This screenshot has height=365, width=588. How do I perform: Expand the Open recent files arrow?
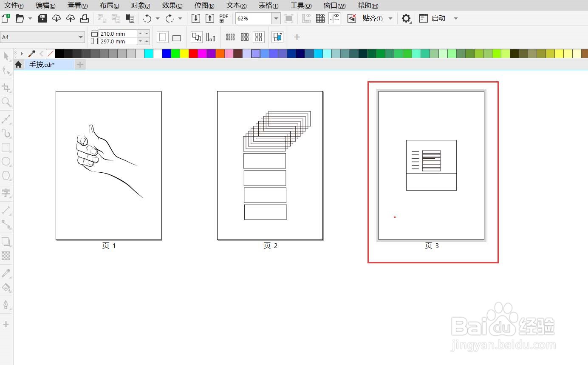click(x=30, y=18)
